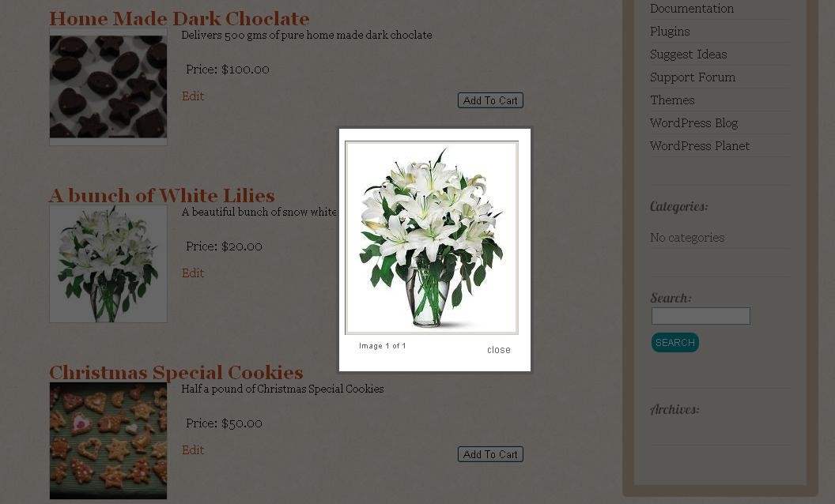The image size is (835, 504).
Task: Open the Themes sidebar link
Action: 672,100
